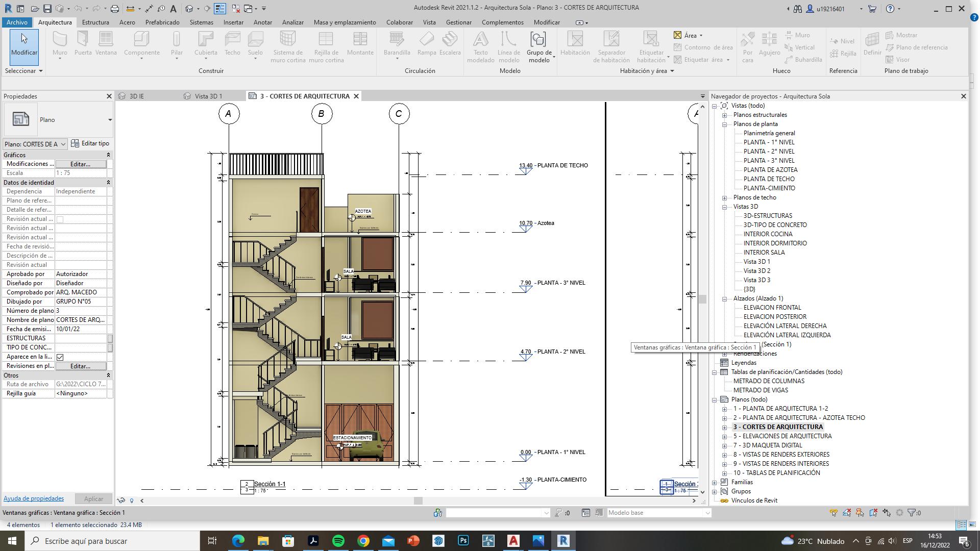The image size is (980, 551).
Task: Open the Estructura ribbon tab
Action: pyautogui.click(x=95, y=22)
